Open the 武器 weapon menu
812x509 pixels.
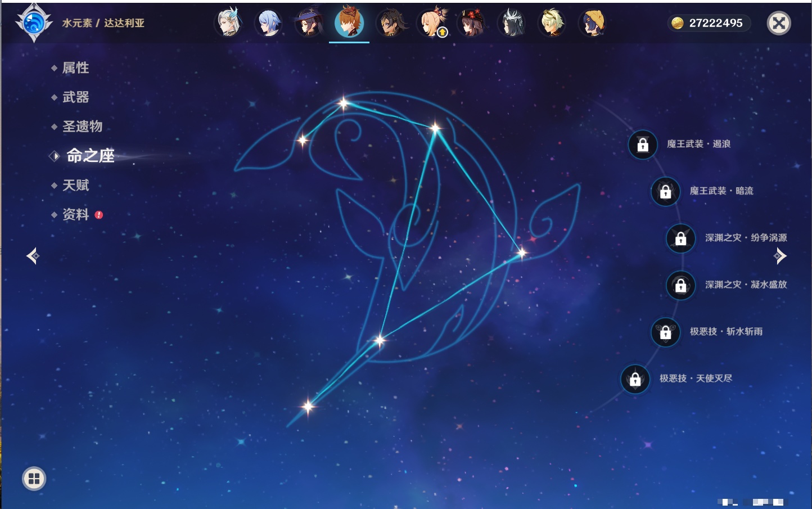75,97
